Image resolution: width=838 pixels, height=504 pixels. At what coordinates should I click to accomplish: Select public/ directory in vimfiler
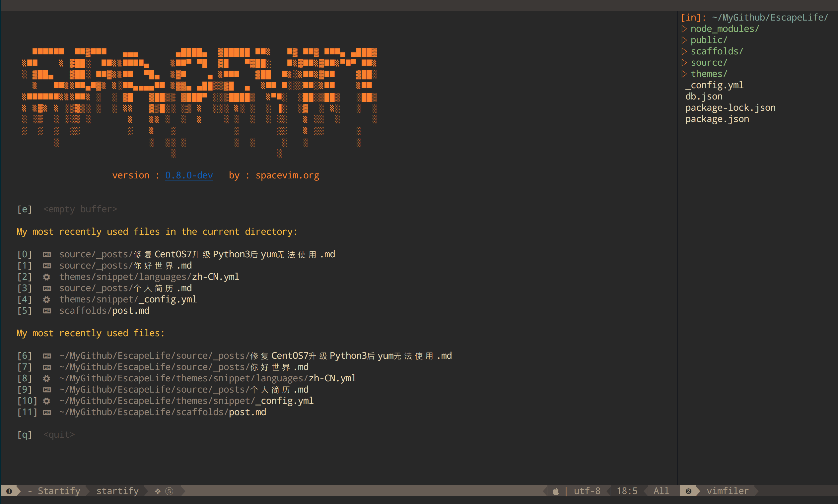[709, 40]
